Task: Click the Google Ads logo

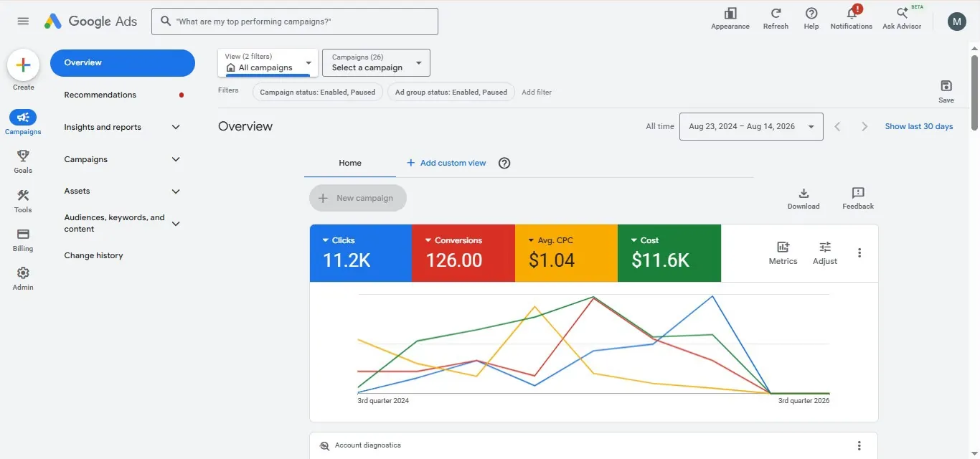Action: click(x=90, y=22)
